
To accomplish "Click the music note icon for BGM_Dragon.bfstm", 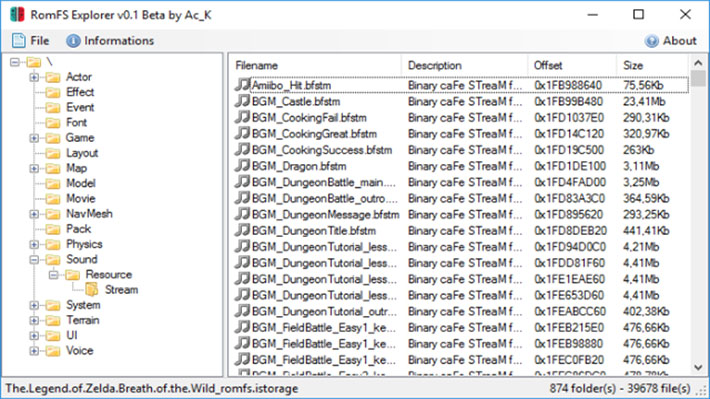I will click(x=243, y=166).
